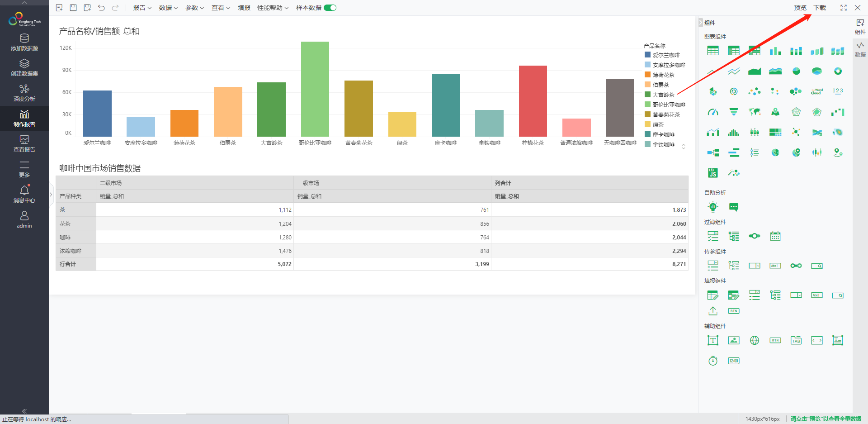Screen dimensions: 868x424
Task: Select the Word Cloud chart component
Action: 816,91
